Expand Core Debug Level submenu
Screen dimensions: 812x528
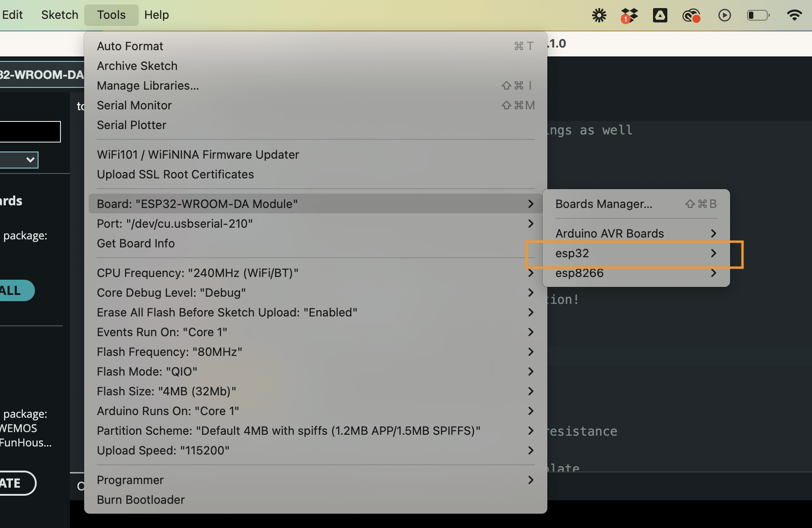point(315,293)
